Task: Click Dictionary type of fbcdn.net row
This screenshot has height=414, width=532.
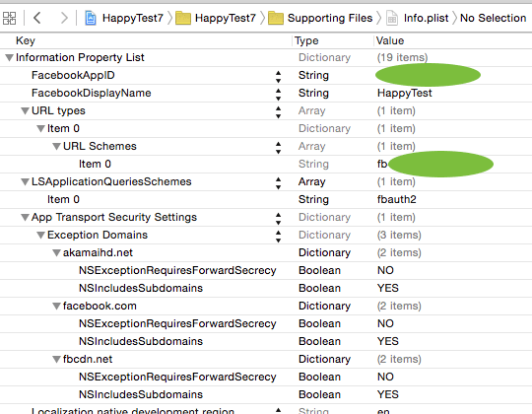Action: (x=324, y=360)
